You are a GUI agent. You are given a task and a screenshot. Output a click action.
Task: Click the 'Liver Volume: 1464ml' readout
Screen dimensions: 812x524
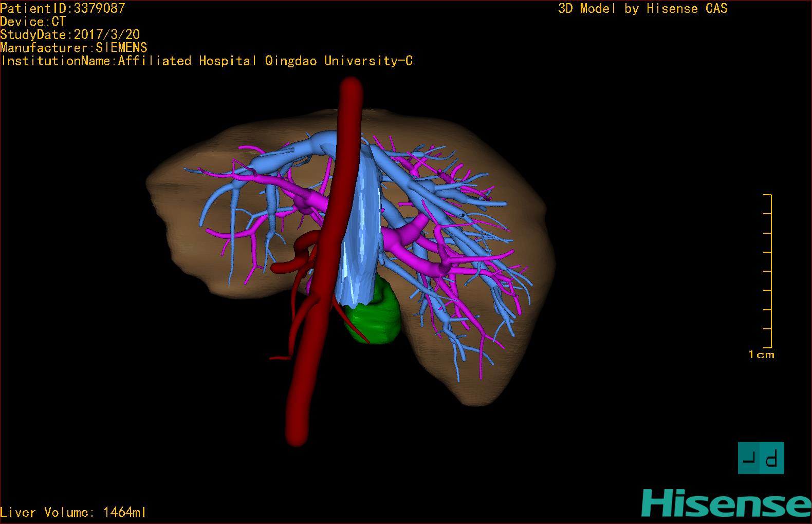pyautogui.click(x=73, y=512)
